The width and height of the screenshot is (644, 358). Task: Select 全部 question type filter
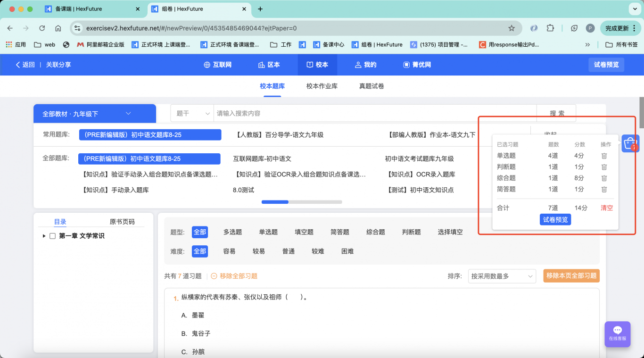pyautogui.click(x=200, y=232)
